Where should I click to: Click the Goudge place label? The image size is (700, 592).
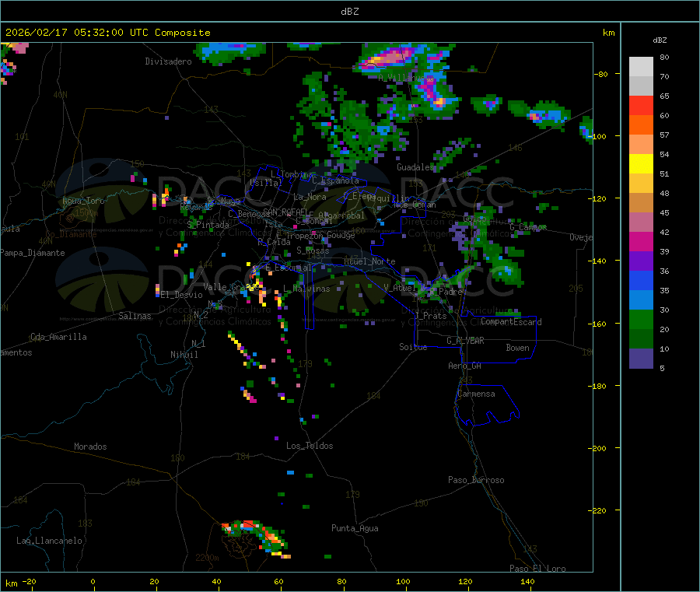coord(341,235)
